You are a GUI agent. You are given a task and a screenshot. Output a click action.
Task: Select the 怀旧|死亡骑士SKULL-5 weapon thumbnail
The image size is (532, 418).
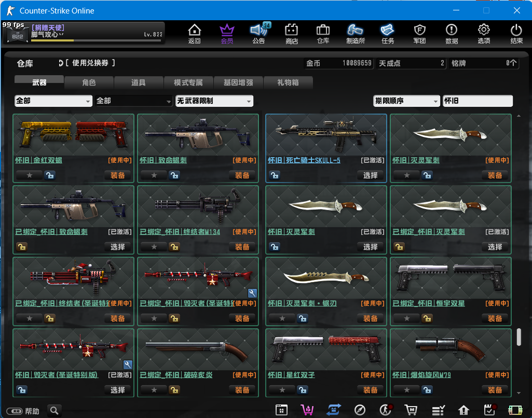click(326, 135)
